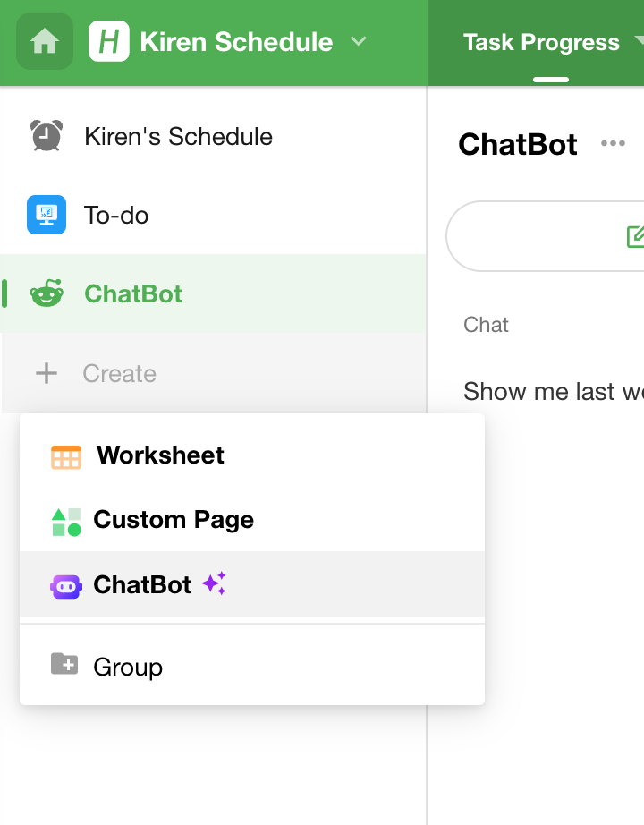644x825 pixels.
Task: Select the To-do sidebar item
Action: coord(116,216)
